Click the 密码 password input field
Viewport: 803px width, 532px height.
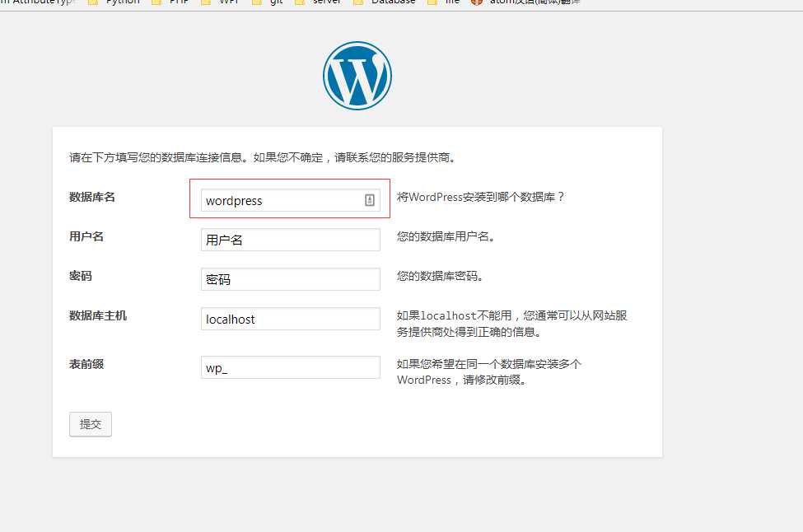(291, 279)
